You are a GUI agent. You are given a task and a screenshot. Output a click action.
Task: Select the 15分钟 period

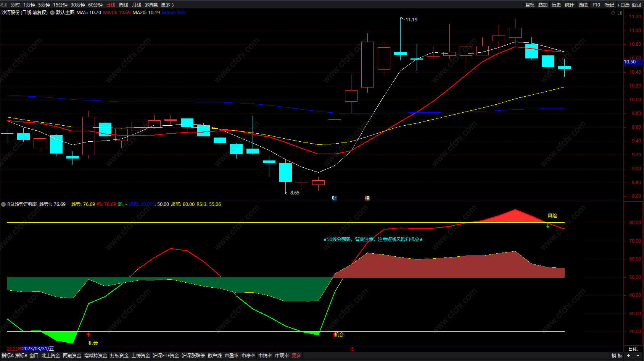[x=60, y=5]
